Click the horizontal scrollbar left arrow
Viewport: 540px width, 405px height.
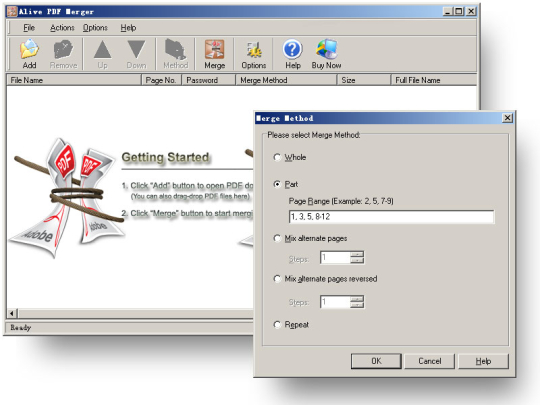coord(12,313)
